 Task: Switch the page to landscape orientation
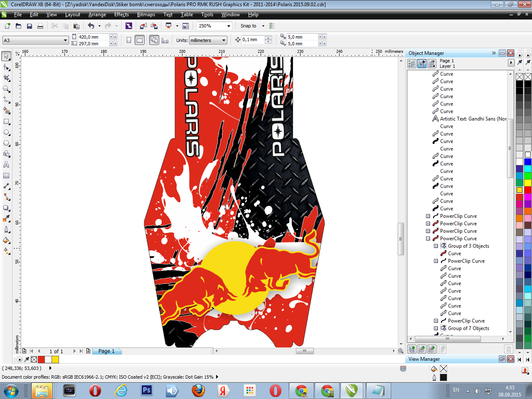(x=140, y=40)
